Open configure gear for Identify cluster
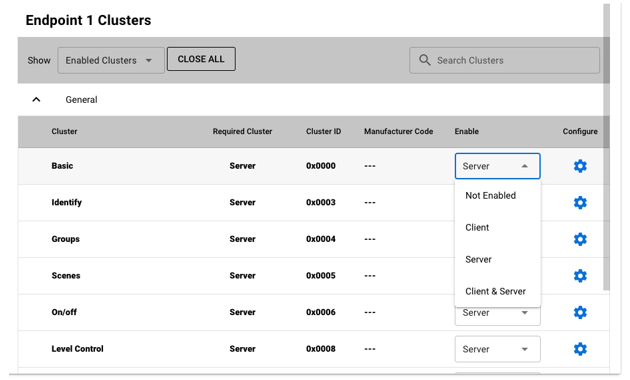Viewport: 630px width, 380px height. [580, 202]
